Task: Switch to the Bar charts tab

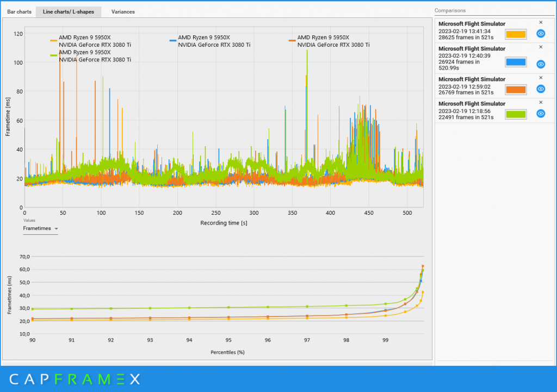Action: click(x=19, y=12)
